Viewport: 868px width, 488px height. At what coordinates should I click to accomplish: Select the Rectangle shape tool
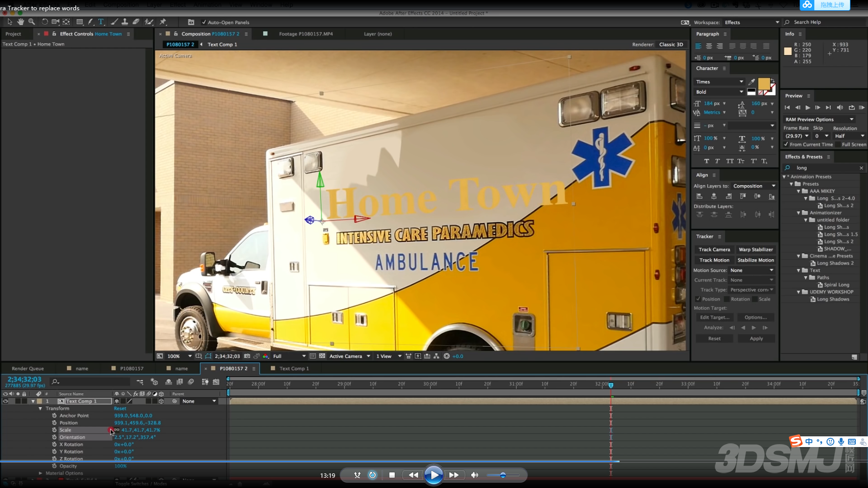tap(80, 22)
